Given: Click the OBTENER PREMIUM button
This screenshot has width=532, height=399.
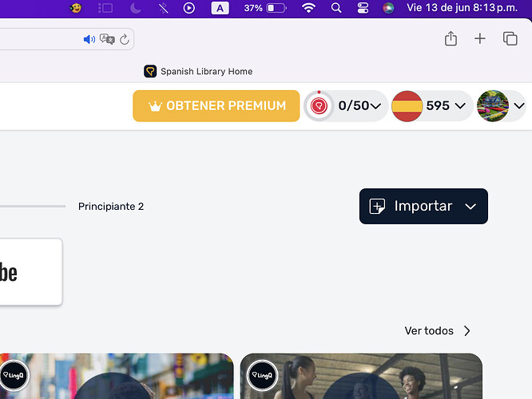Looking at the screenshot, I should (x=216, y=106).
